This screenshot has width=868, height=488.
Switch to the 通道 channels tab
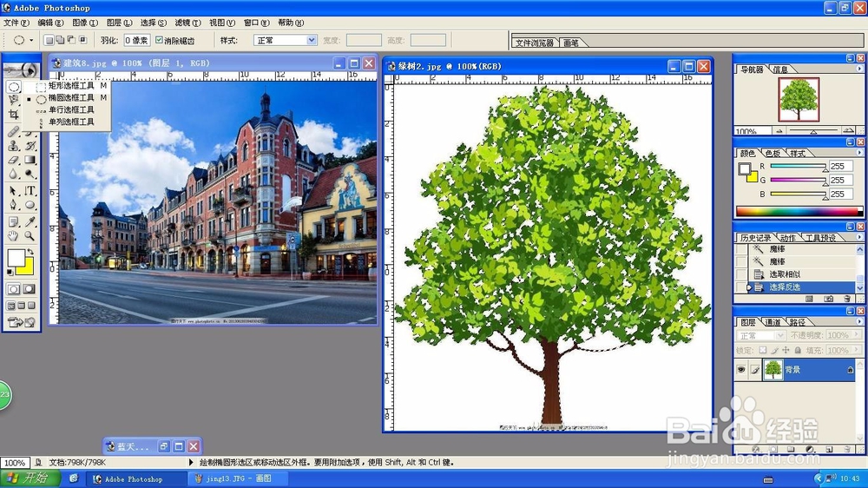tap(773, 322)
